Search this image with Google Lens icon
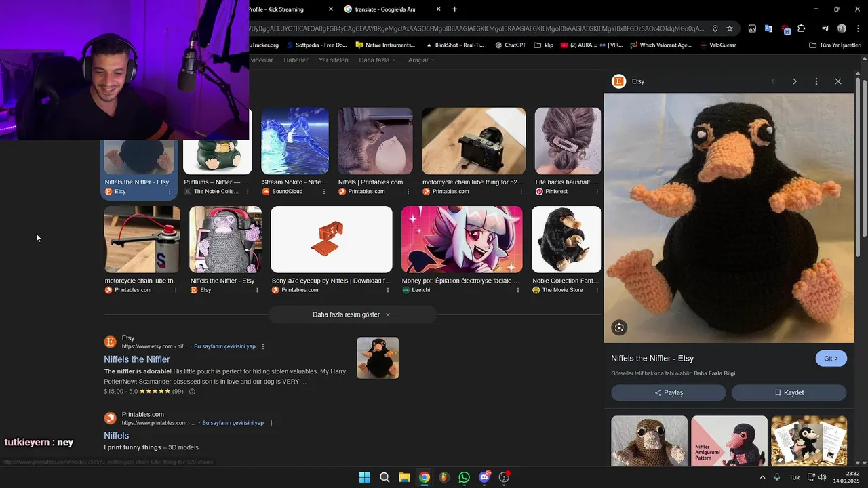 click(619, 328)
